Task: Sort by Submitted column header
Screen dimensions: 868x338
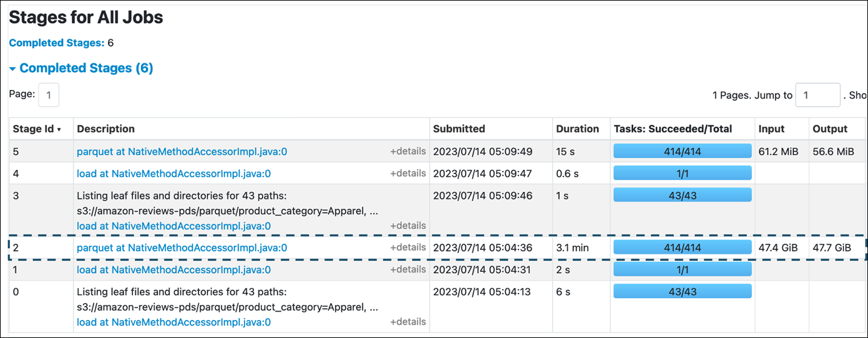Action: tap(459, 129)
